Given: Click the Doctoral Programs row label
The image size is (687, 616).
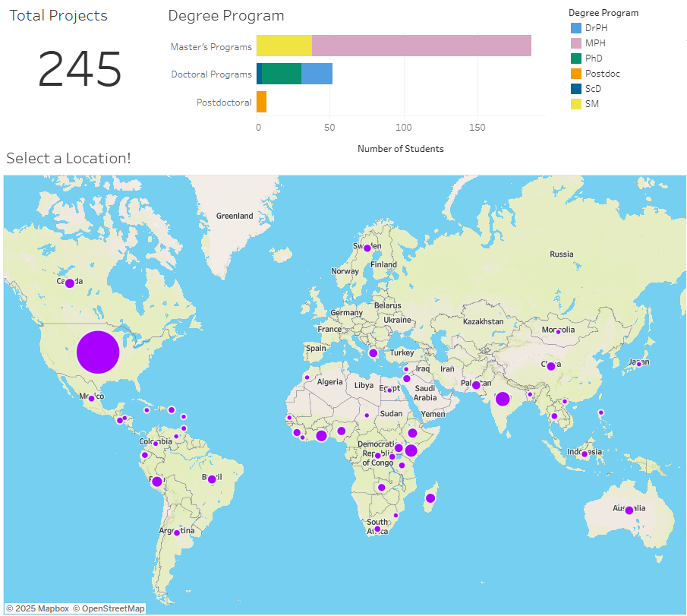Looking at the screenshot, I should coord(211,74).
